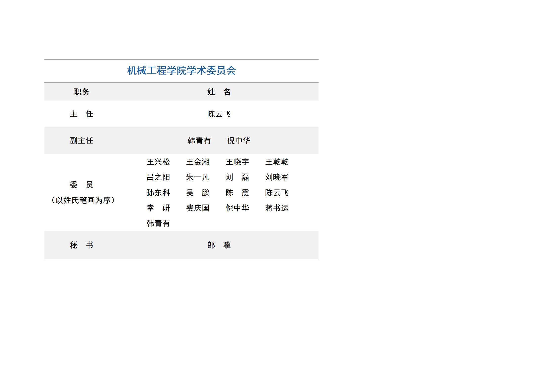Viewport: 555px width, 392px height.
Task: Click 倪中华 in the 副主任 row
Action: pos(239,141)
